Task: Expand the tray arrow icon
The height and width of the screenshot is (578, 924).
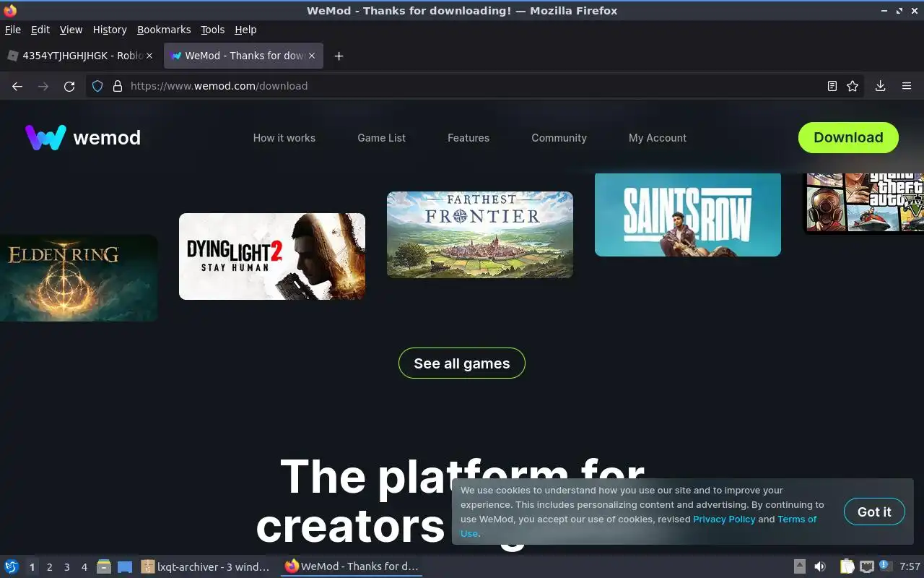Action: [x=800, y=566]
